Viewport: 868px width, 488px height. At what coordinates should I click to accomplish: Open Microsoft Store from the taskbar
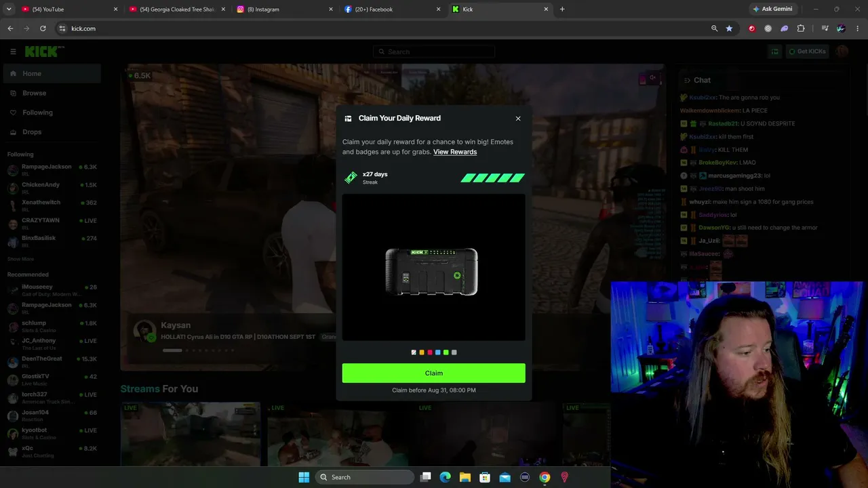(x=485, y=477)
